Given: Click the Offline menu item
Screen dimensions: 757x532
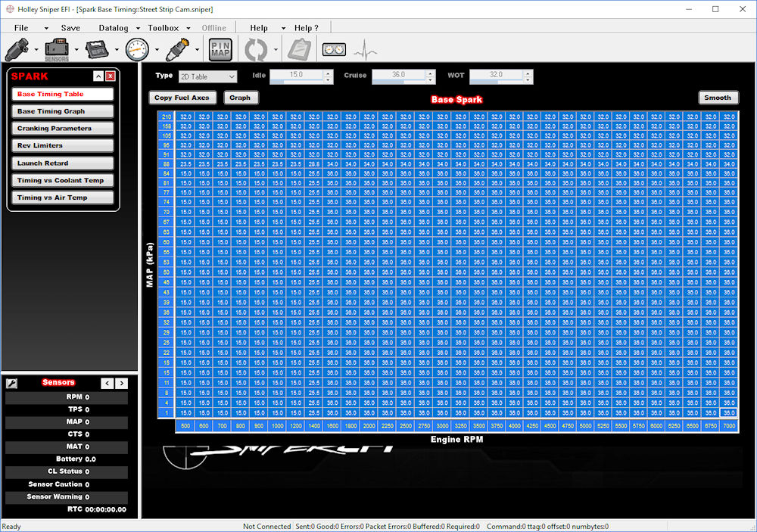Looking at the screenshot, I should [x=214, y=28].
